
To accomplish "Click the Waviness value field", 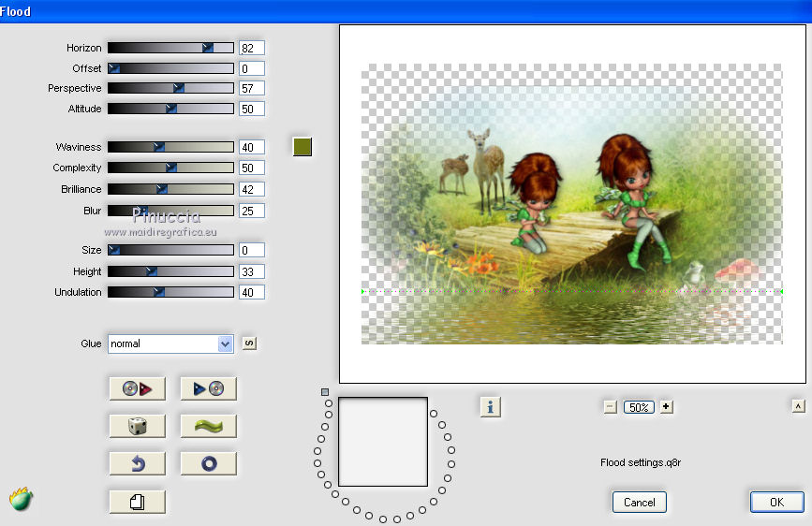I will tap(252, 147).
